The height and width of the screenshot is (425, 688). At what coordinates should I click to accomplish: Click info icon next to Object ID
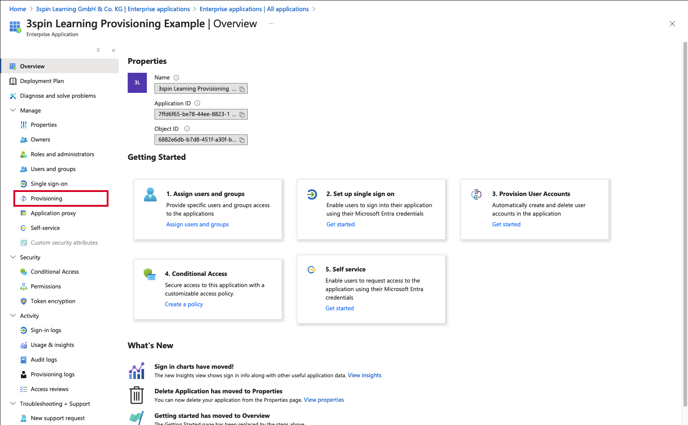click(x=187, y=129)
